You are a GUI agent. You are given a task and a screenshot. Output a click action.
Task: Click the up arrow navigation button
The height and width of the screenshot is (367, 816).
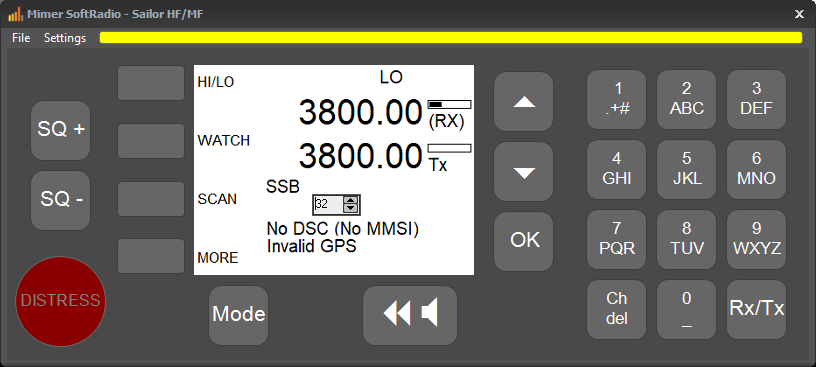pos(524,102)
